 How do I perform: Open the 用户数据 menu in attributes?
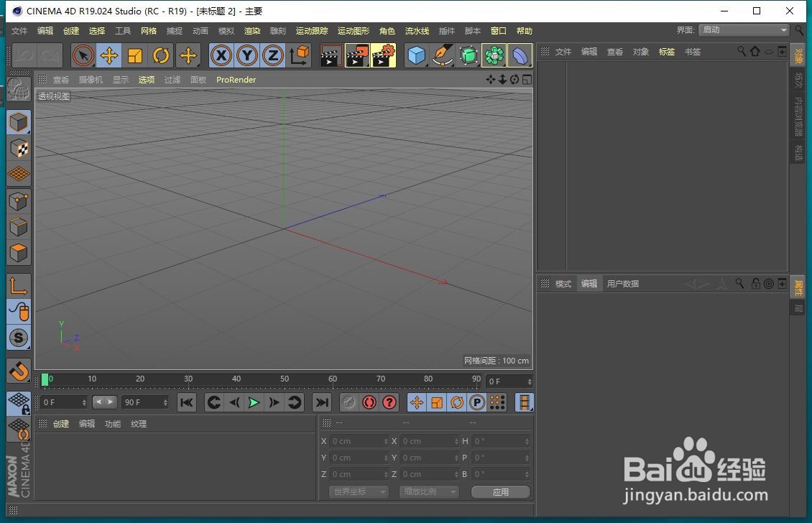tap(623, 284)
